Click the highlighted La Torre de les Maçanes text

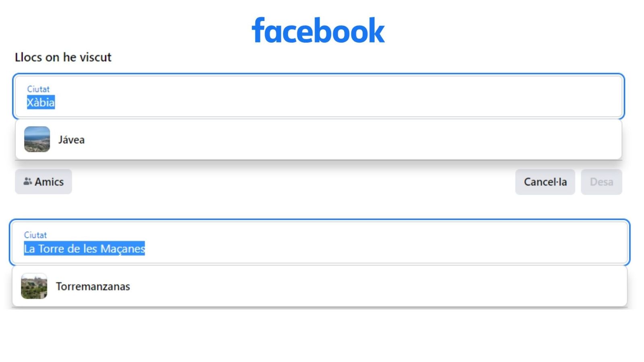84,249
